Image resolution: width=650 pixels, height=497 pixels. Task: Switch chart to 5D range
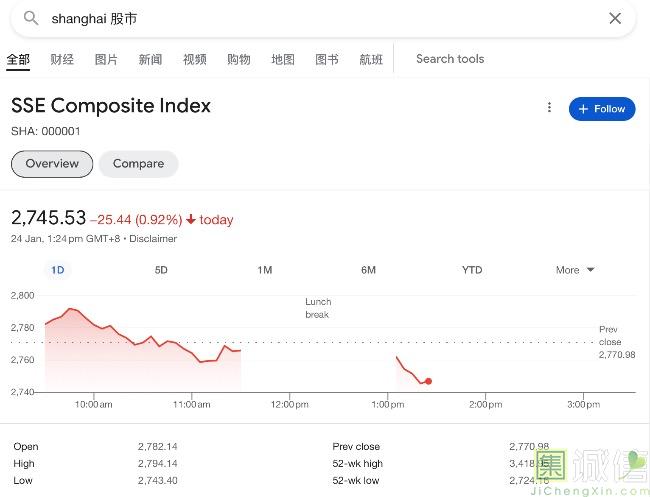coord(161,270)
